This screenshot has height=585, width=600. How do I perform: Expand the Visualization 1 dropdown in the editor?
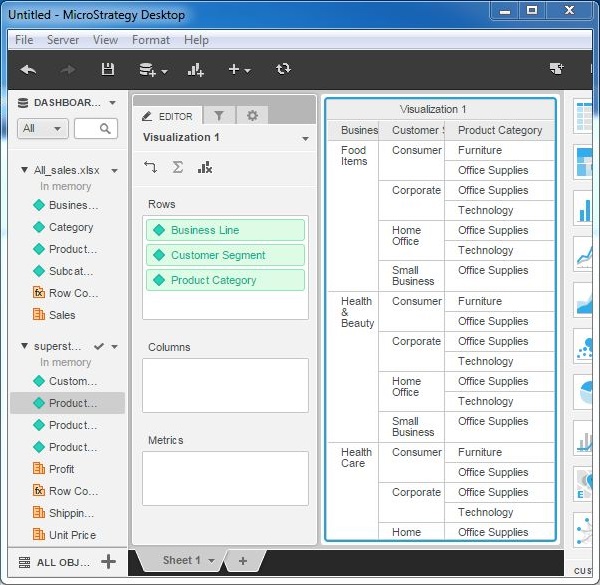pyautogui.click(x=305, y=138)
